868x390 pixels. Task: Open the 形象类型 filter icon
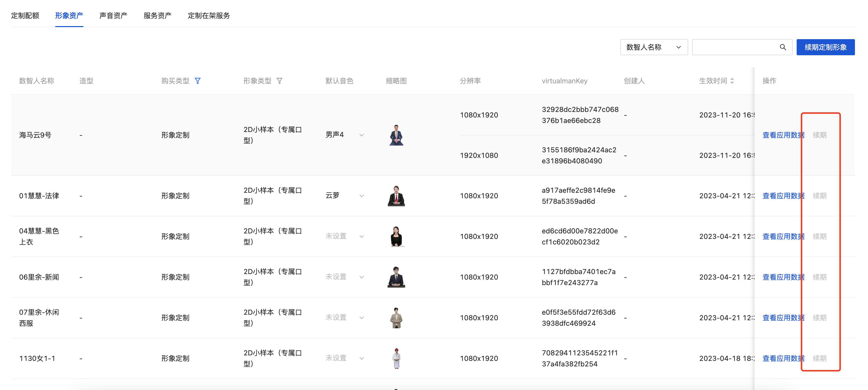pyautogui.click(x=279, y=81)
